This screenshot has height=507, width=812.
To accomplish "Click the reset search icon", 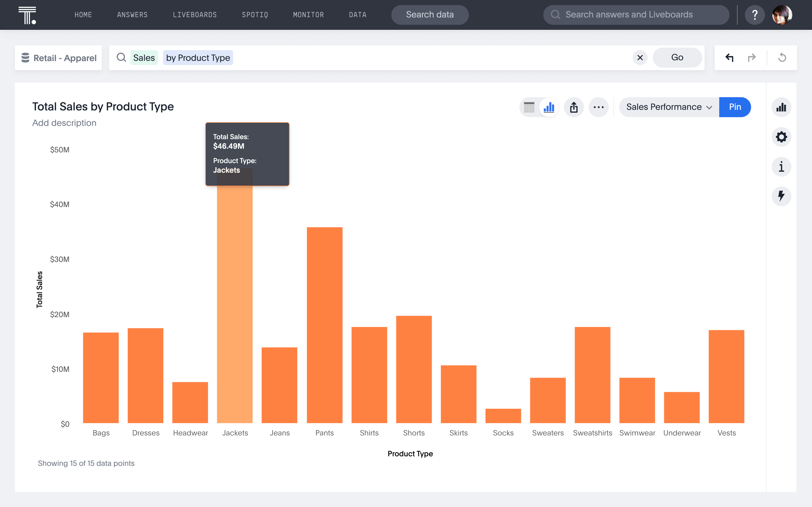I will (782, 58).
